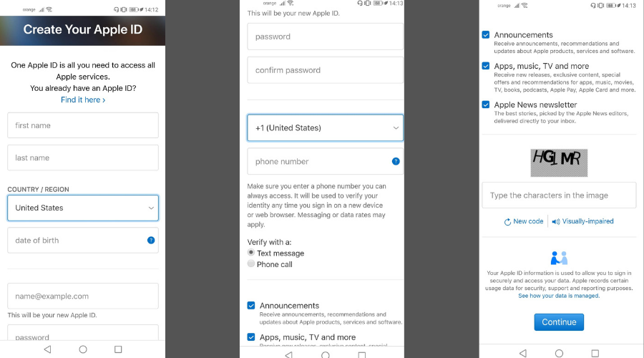Open the United States country dropdown
Image resolution: width=644 pixels, height=358 pixels.
[x=83, y=208]
